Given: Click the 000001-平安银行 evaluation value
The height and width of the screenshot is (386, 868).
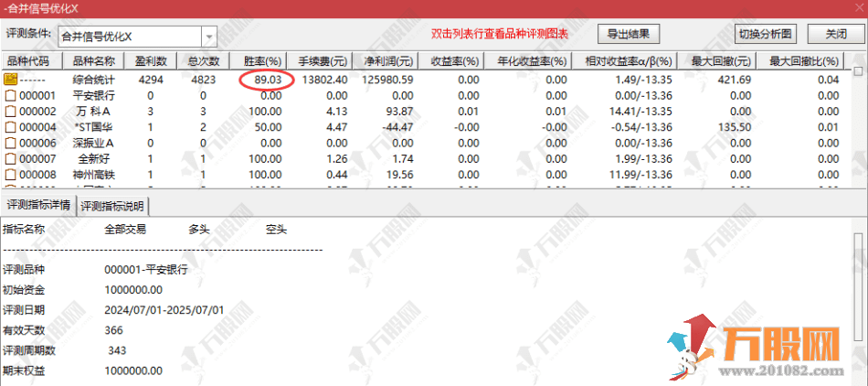Looking at the screenshot, I should coord(145,270).
